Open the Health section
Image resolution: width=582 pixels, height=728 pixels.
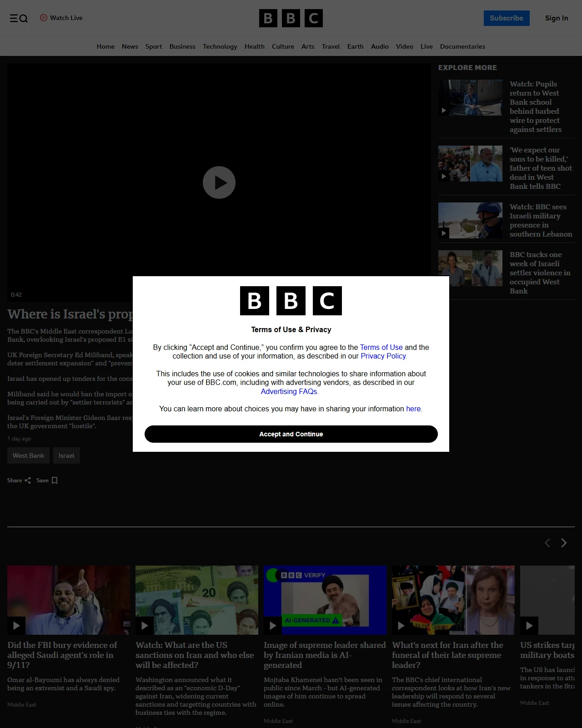pos(255,46)
